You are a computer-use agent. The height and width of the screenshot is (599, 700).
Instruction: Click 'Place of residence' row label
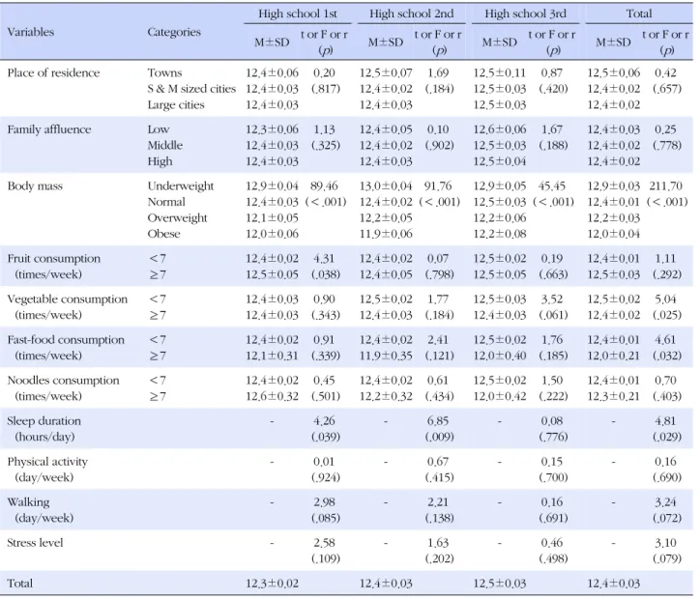pyautogui.click(x=53, y=72)
